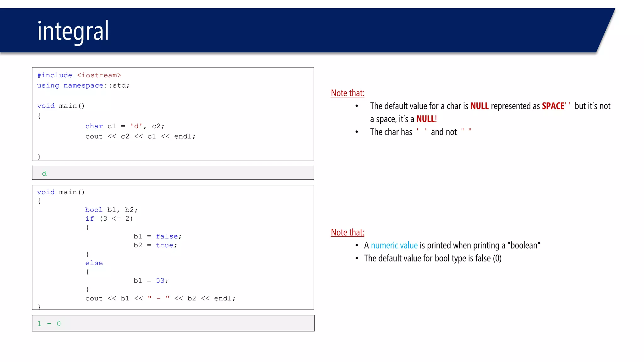Click the 'cout << c2 << c1 << endl;' line
The height and width of the screenshot is (362, 644).
coord(140,136)
